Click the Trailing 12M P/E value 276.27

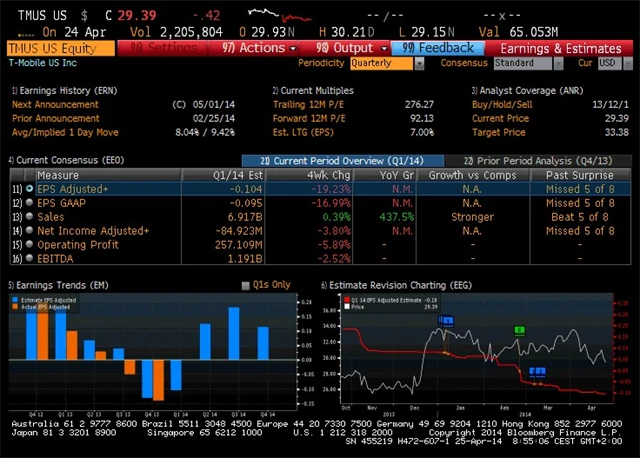[419, 104]
